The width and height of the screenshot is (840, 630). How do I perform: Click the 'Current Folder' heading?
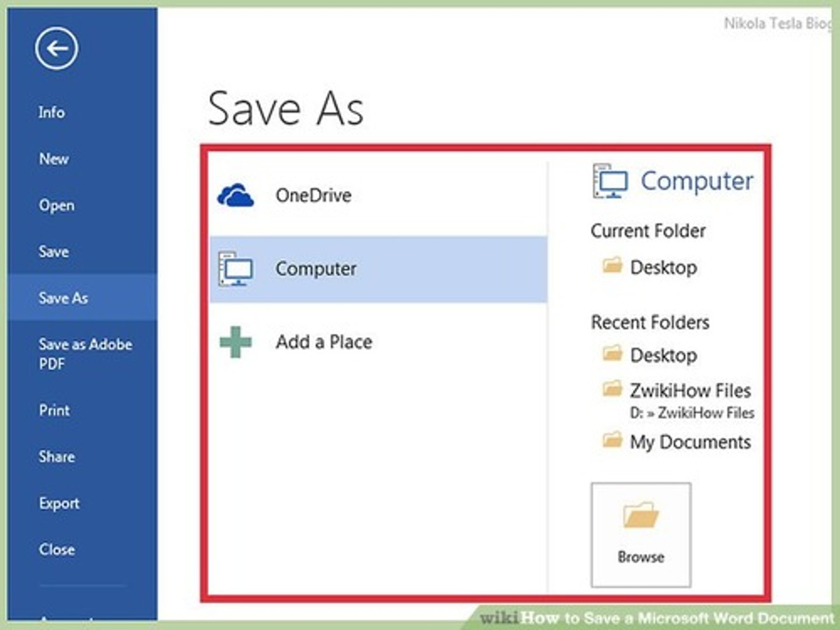point(648,231)
